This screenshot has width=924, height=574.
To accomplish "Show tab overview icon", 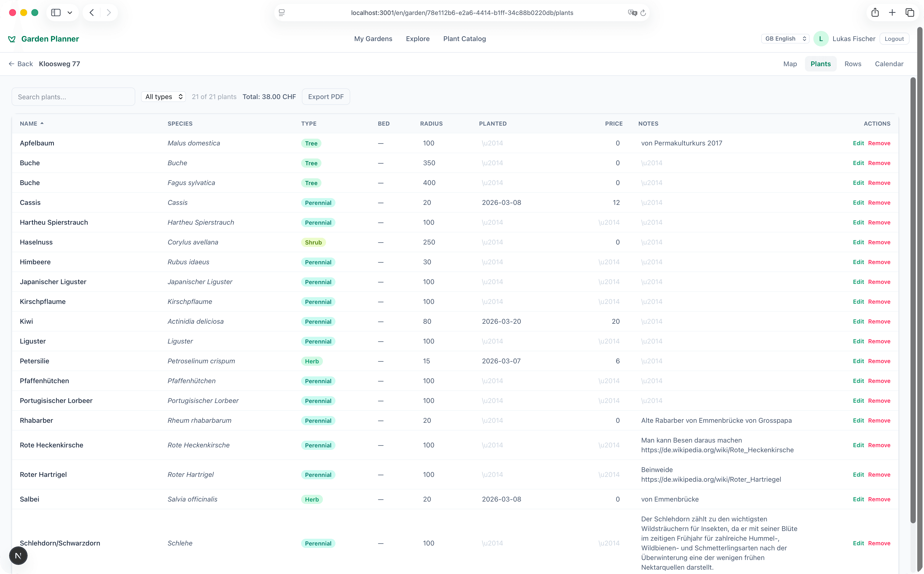I will coord(910,13).
